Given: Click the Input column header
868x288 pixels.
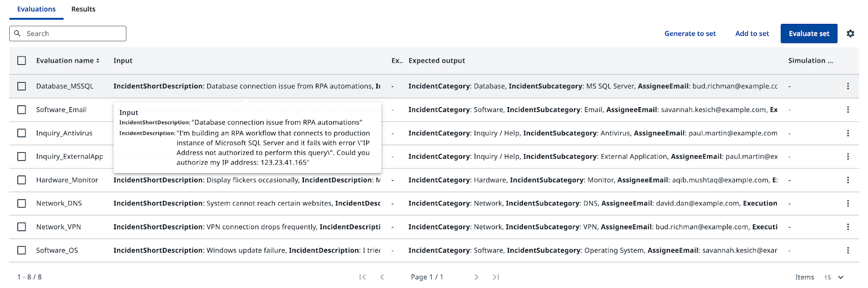Looking at the screenshot, I should point(123,61).
